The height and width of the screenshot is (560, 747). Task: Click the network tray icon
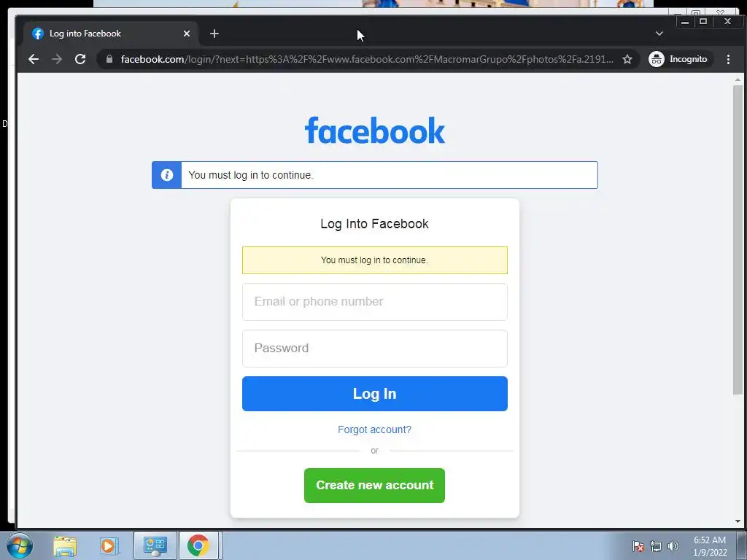click(656, 546)
